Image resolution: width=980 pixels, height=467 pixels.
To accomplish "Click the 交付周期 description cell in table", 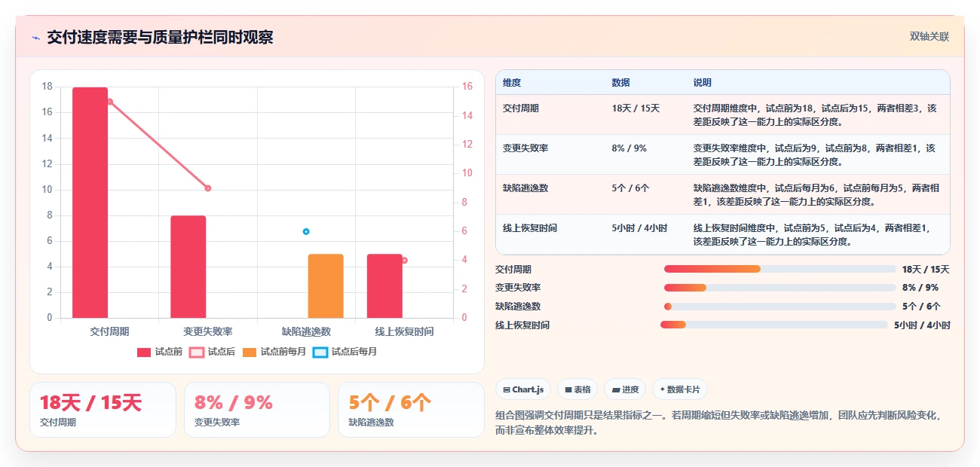I will coord(818,114).
